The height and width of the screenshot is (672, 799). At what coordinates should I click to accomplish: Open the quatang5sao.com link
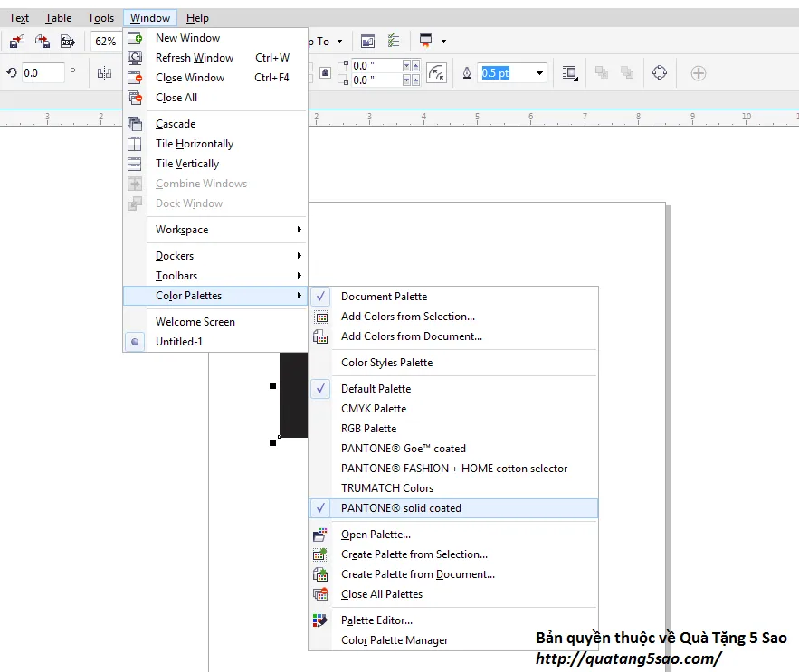[628, 658]
